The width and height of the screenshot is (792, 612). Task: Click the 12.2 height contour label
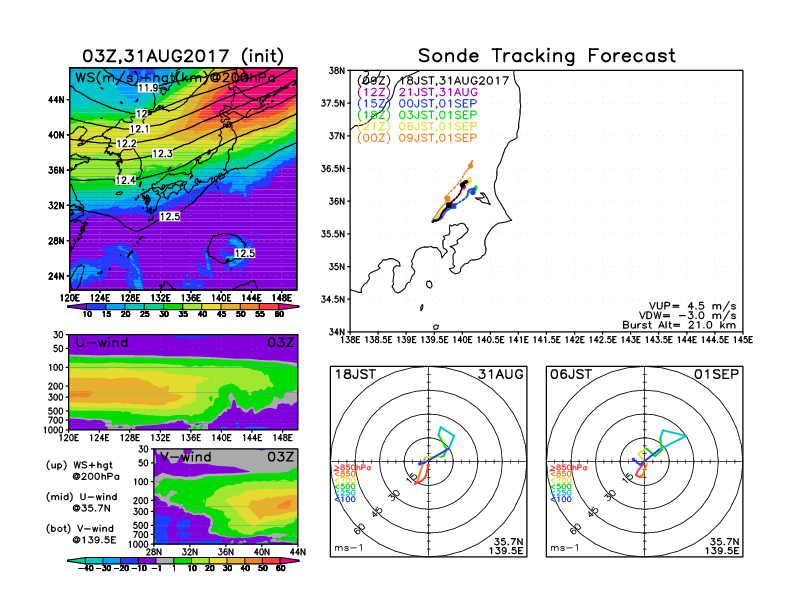pyautogui.click(x=126, y=143)
